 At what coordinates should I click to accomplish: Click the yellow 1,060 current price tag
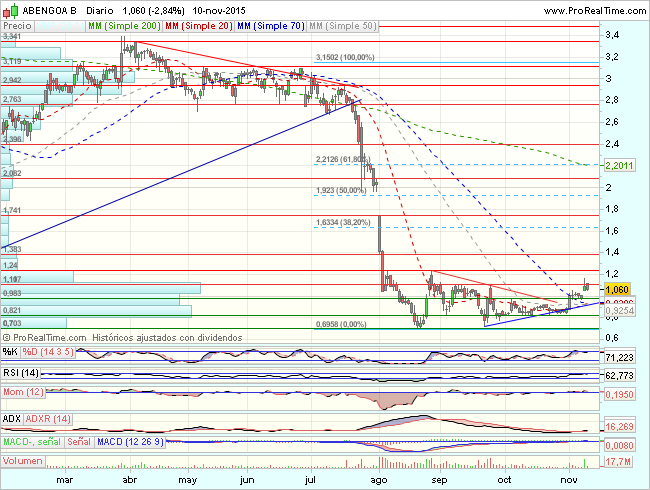tap(617, 289)
